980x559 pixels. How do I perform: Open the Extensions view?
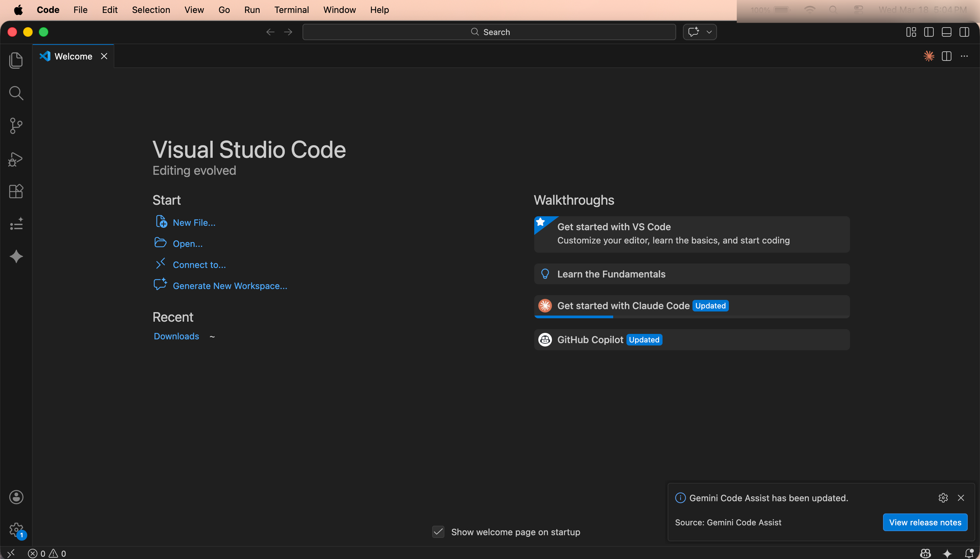coord(16,191)
